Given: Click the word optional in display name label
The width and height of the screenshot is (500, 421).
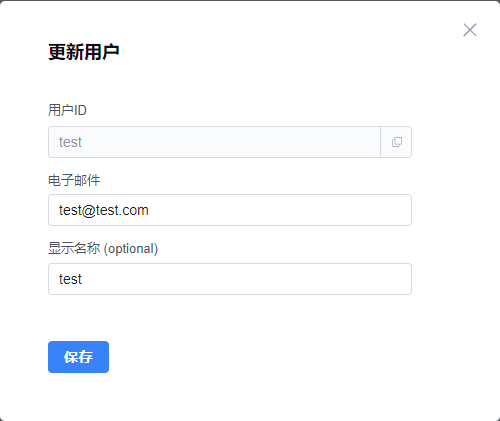Looking at the screenshot, I should point(131,249).
